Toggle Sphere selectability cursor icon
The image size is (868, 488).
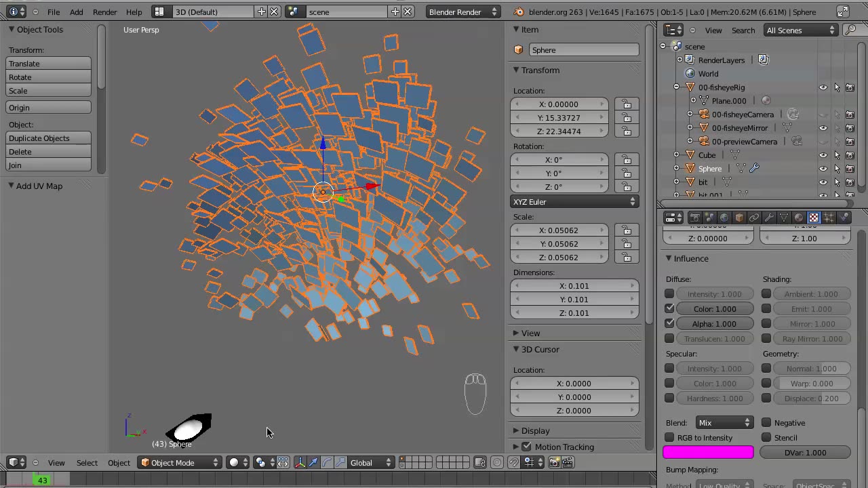837,169
